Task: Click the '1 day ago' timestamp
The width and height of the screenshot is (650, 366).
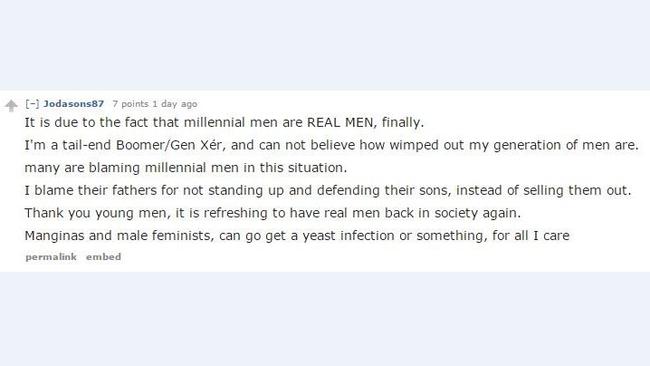Action: click(x=175, y=104)
